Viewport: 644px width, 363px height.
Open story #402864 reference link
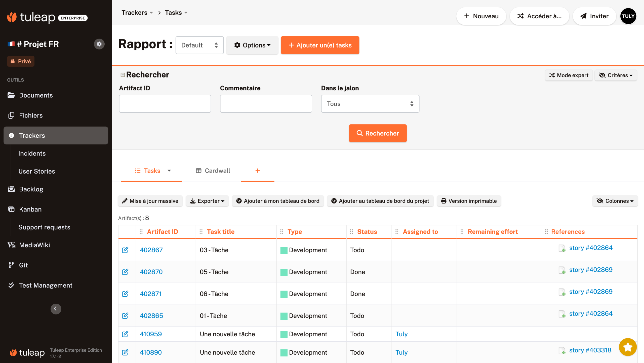point(590,248)
